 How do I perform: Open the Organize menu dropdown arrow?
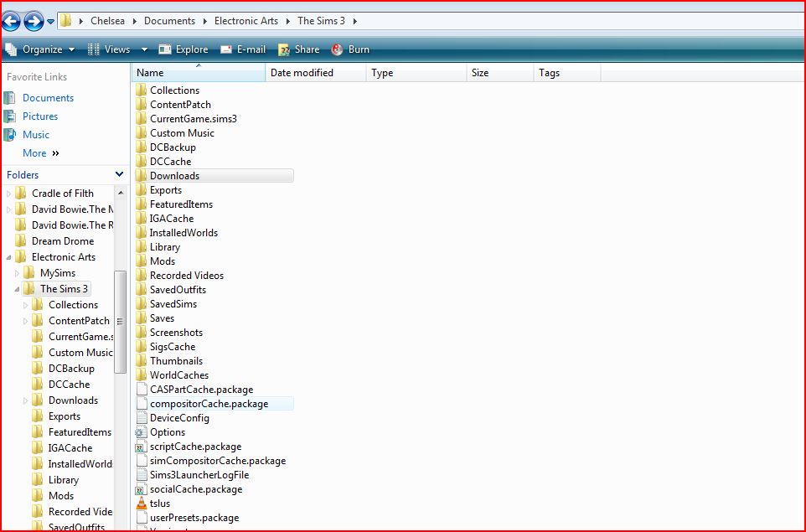coord(71,49)
